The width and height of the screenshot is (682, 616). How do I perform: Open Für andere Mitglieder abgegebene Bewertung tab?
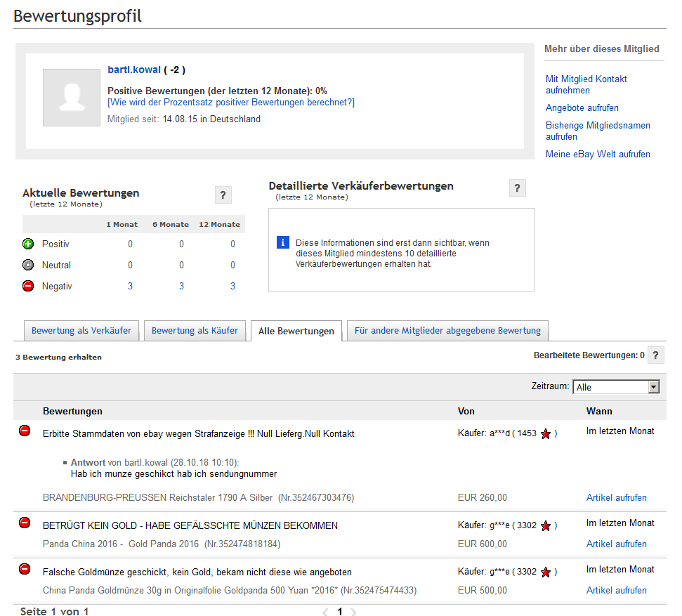[447, 331]
